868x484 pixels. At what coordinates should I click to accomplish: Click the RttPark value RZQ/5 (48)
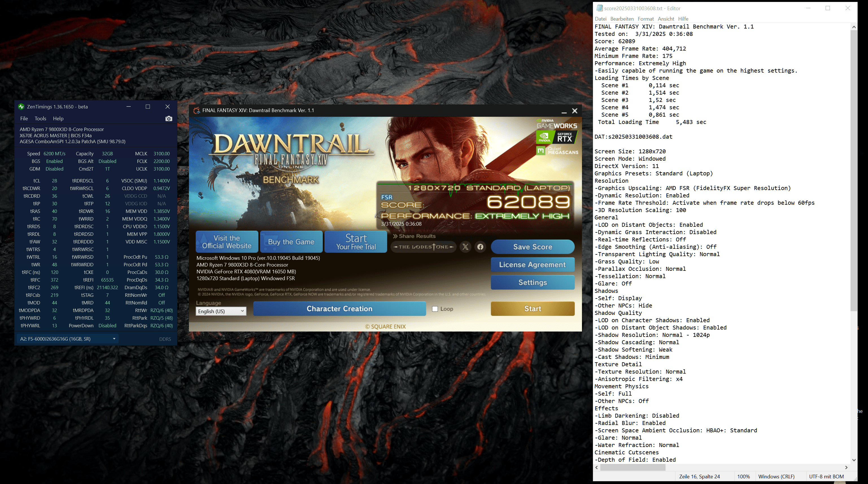pyautogui.click(x=162, y=318)
